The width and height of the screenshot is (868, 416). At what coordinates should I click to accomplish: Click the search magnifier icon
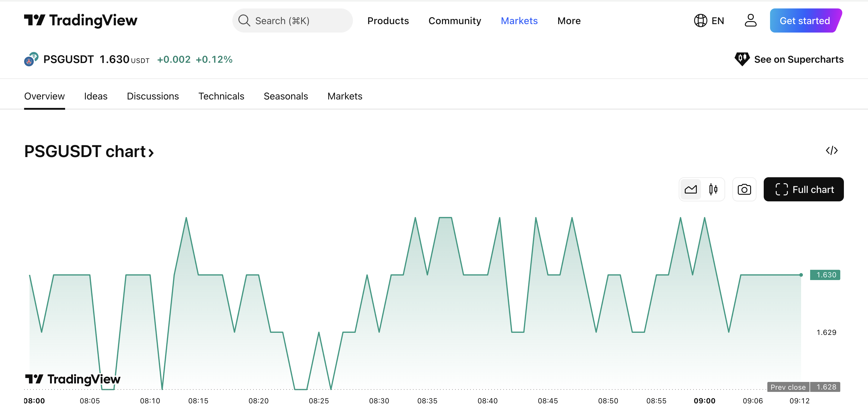coord(244,20)
